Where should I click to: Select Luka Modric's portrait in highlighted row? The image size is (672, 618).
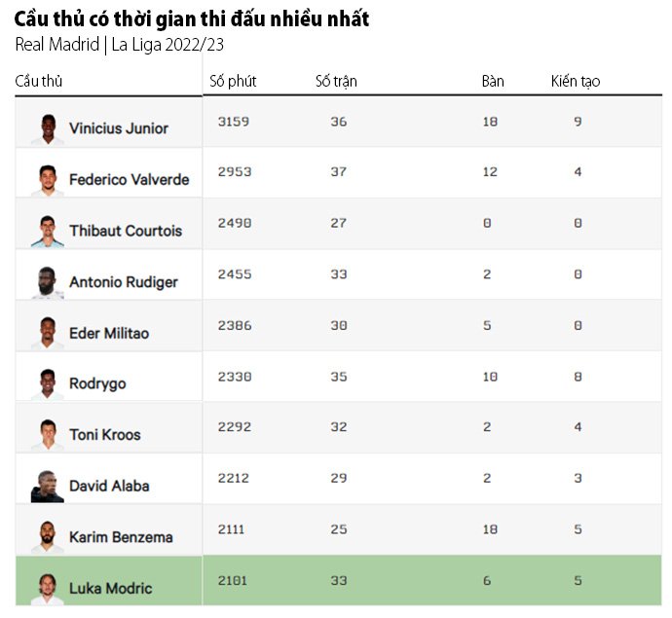48,590
